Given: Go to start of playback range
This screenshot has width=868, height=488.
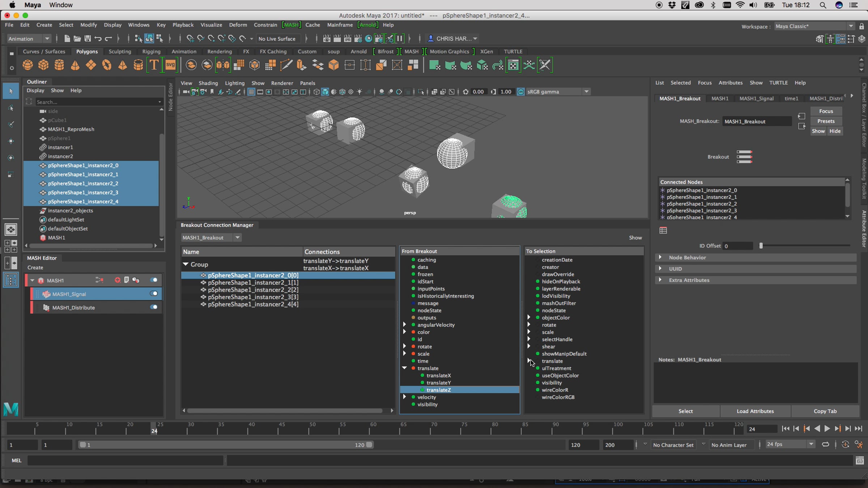Looking at the screenshot, I should click(786, 429).
